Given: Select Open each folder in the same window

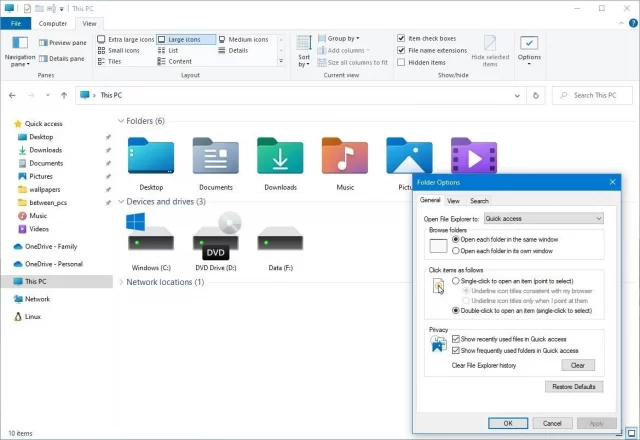Looking at the screenshot, I should (x=456, y=239).
